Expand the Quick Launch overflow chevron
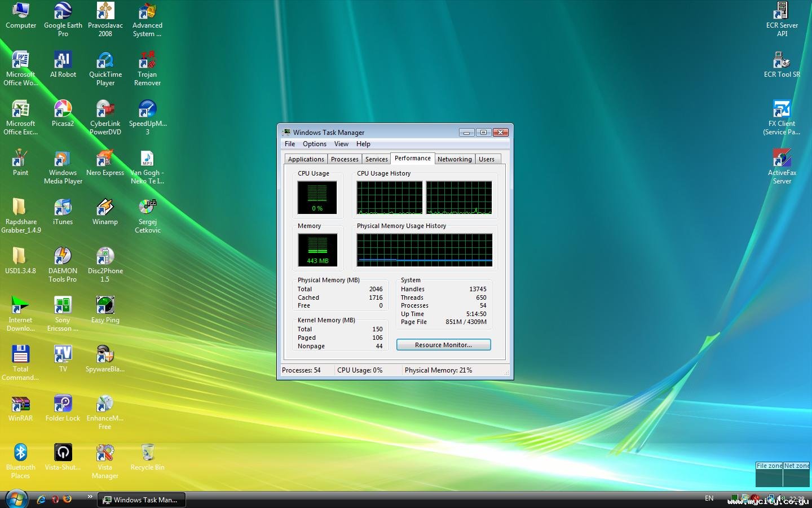Image resolution: width=812 pixels, height=508 pixels. click(90, 497)
